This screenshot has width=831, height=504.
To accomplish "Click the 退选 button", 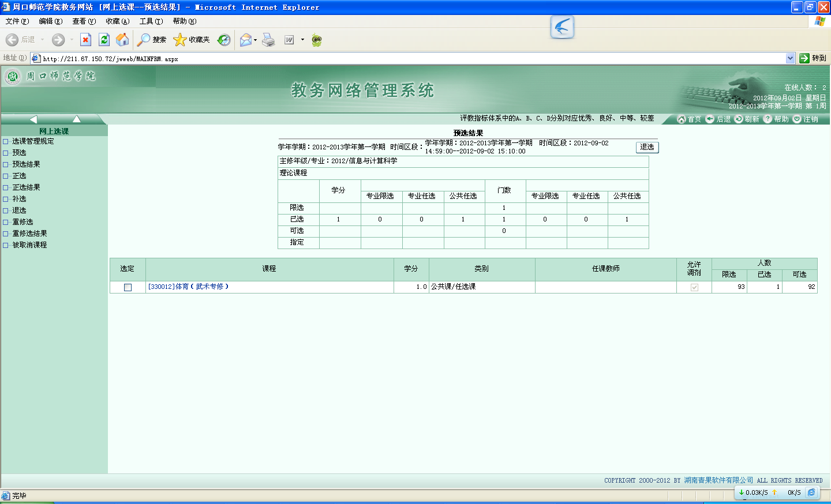I will [647, 147].
